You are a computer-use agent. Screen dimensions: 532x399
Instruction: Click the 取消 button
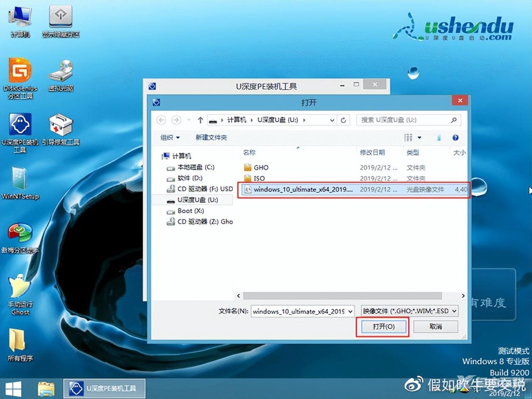click(x=436, y=327)
